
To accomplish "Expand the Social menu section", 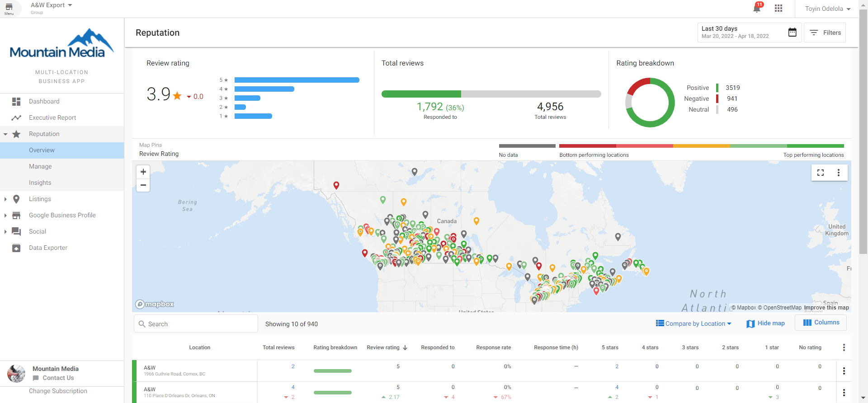I will (x=5, y=232).
